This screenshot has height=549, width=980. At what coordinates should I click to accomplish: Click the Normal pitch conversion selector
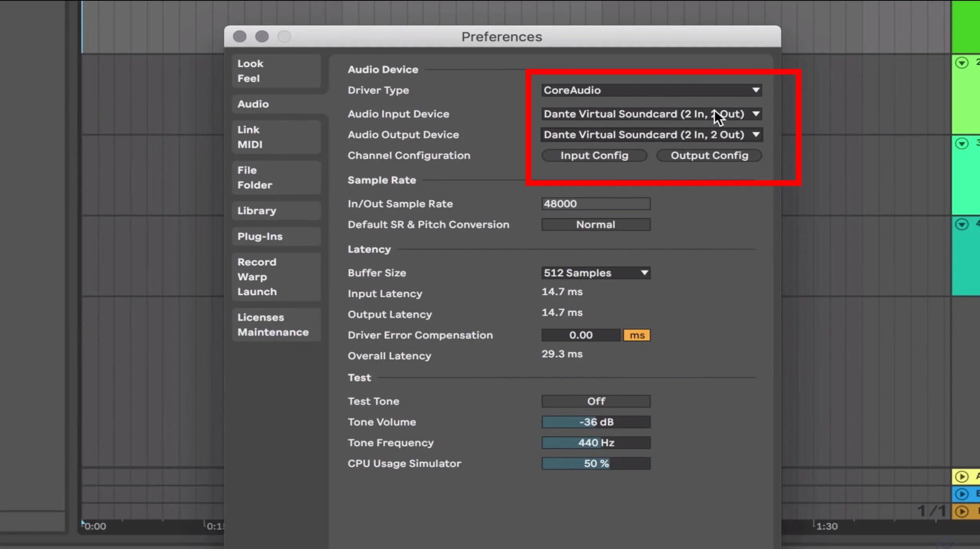[x=596, y=225]
